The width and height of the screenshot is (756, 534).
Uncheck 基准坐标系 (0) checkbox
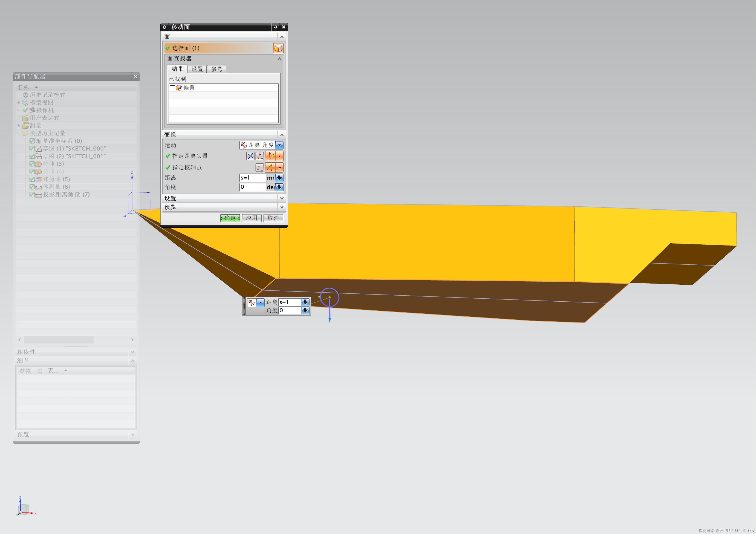click(x=32, y=141)
